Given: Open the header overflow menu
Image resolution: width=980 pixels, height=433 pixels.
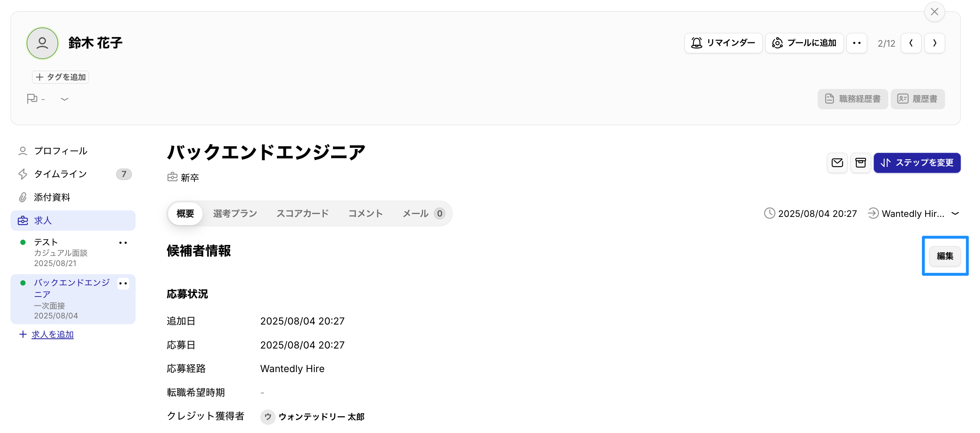Looking at the screenshot, I should coord(857,43).
